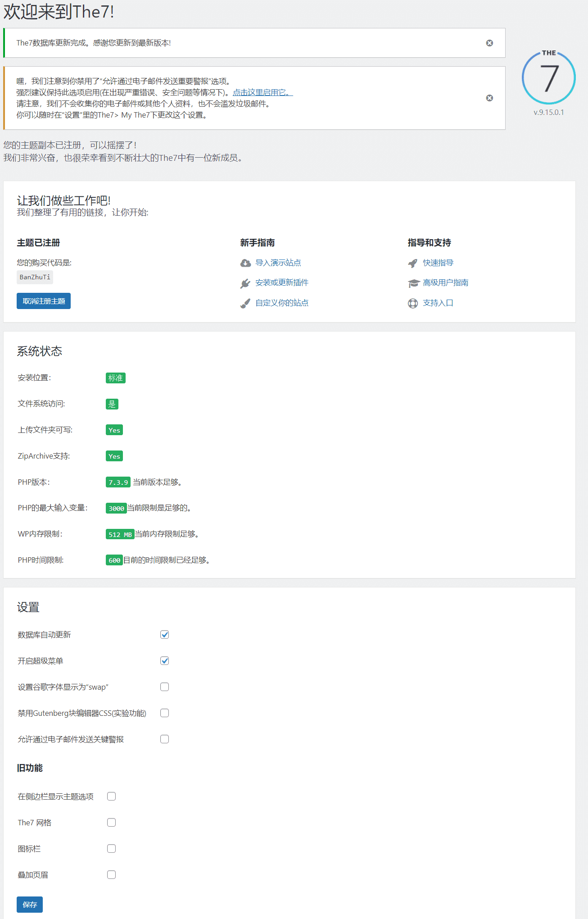Screen dimensions: 588x919
Task: Click the 系统状态 heading
Action: [40, 351]
